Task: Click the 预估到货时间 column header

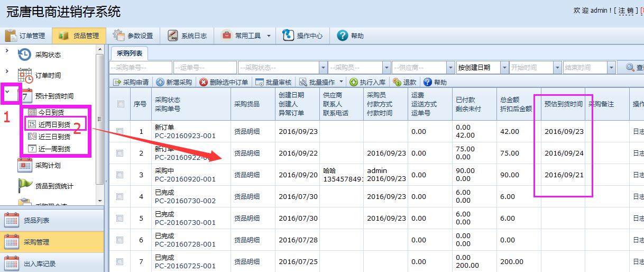Action: (x=564, y=104)
